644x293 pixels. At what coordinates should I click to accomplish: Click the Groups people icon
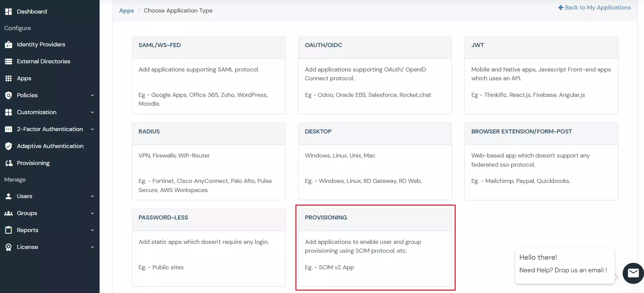[x=8, y=213]
